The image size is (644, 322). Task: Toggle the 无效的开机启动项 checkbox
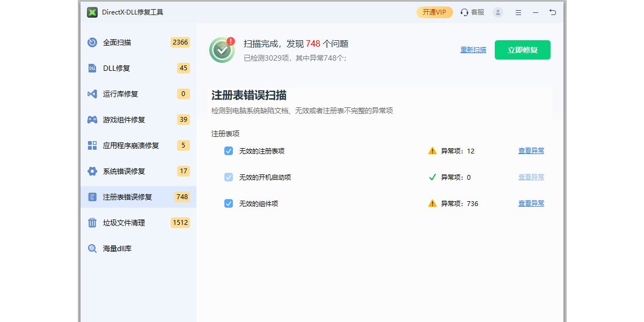pos(229,177)
